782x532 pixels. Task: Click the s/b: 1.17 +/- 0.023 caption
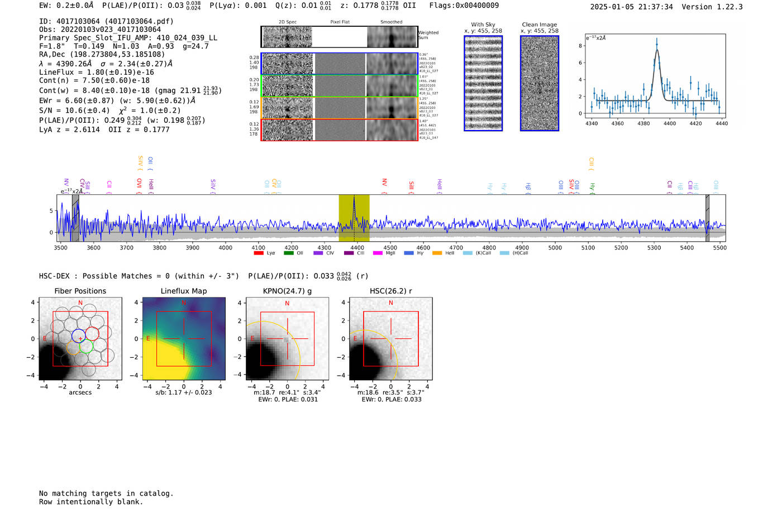coord(184,392)
